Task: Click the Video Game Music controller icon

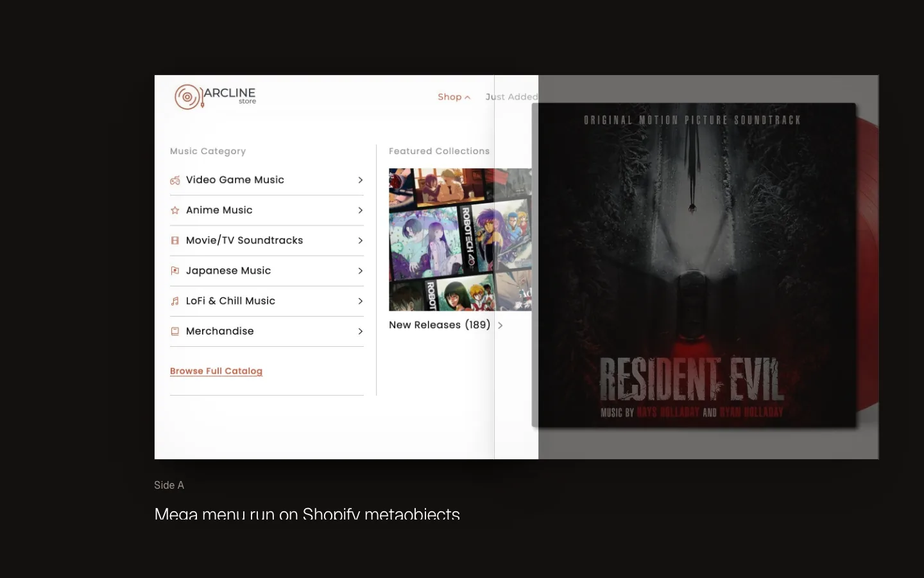Action: (x=175, y=180)
